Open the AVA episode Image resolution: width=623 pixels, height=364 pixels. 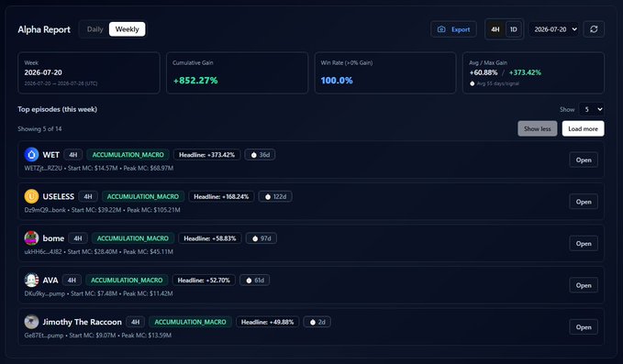coord(584,285)
